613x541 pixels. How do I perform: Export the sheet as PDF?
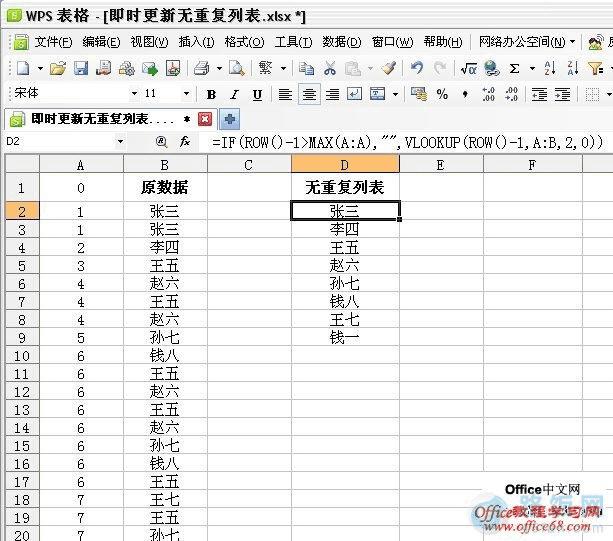173,69
